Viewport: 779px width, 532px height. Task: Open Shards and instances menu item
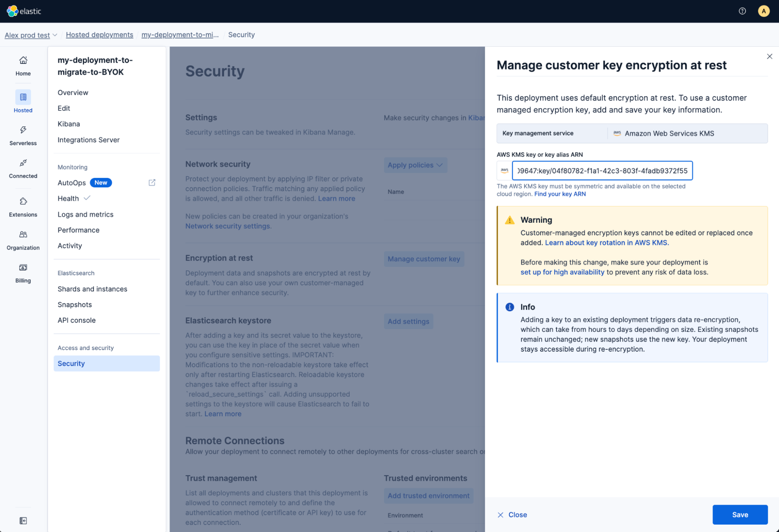click(92, 289)
